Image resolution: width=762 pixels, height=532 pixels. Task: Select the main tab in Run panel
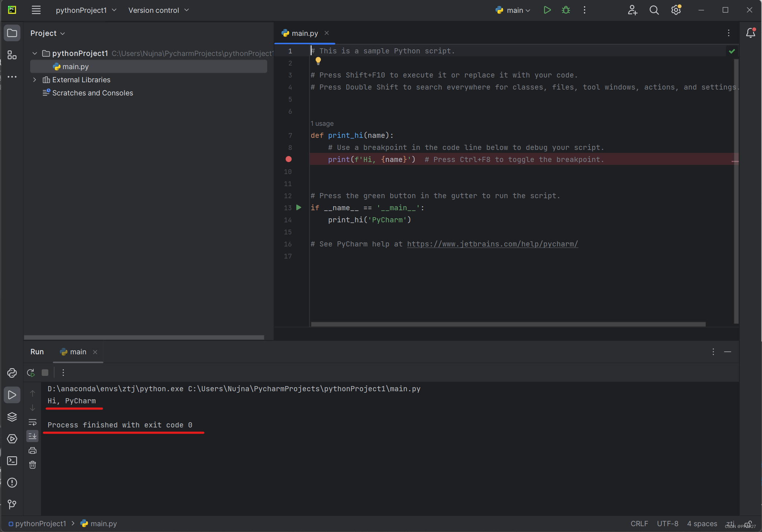[x=78, y=352]
